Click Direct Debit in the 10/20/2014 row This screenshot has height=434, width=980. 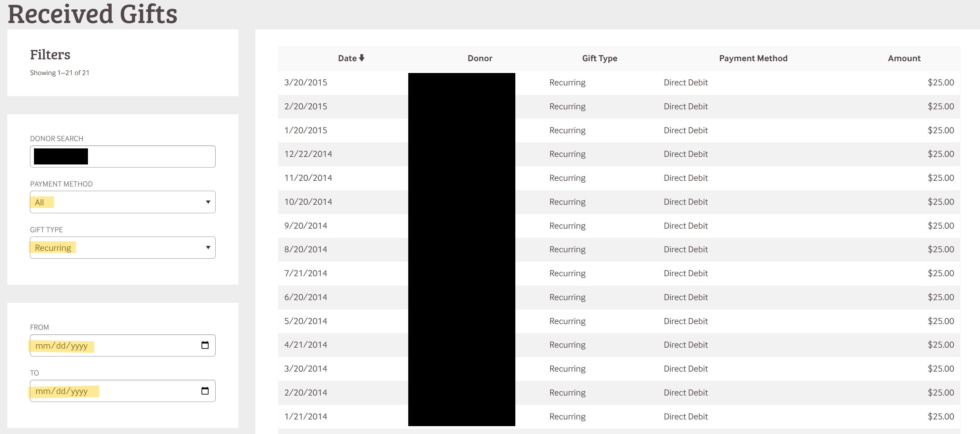point(685,202)
